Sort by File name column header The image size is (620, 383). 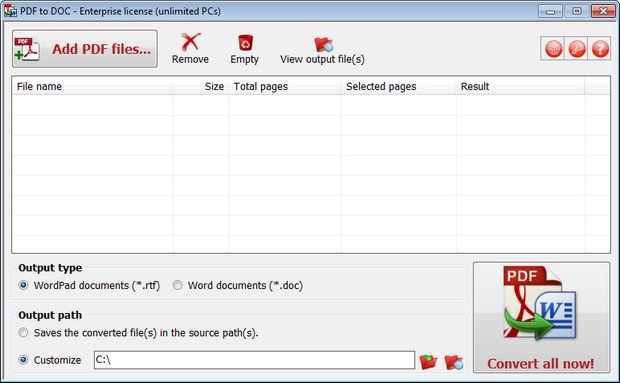[x=92, y=86]
